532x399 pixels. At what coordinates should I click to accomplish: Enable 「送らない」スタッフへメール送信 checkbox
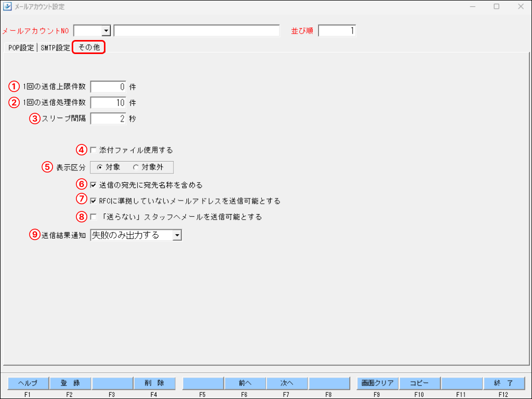[94, 217]
